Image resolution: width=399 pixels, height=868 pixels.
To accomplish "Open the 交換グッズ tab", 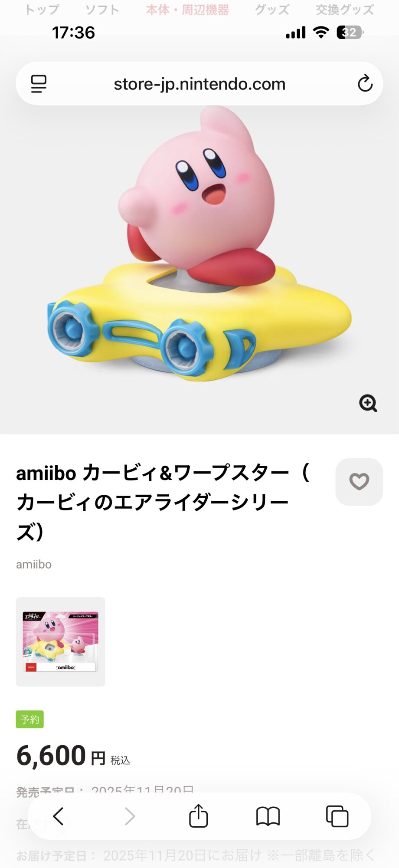I will pos(345,10).
